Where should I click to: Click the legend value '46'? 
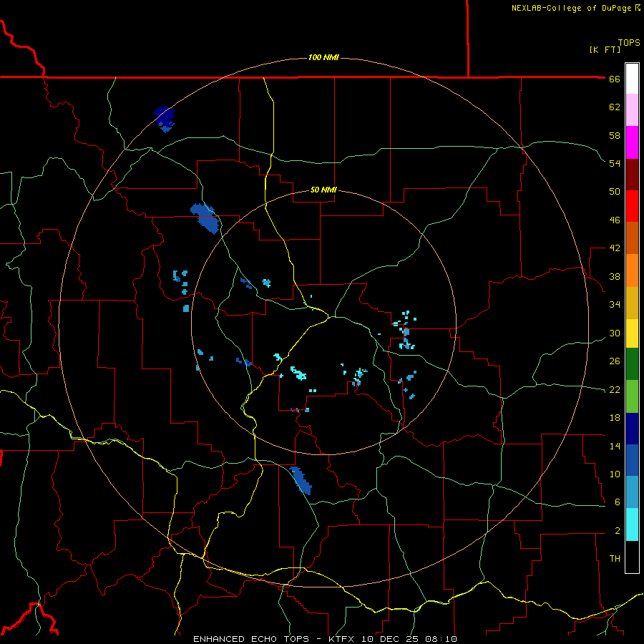(615, 220)
